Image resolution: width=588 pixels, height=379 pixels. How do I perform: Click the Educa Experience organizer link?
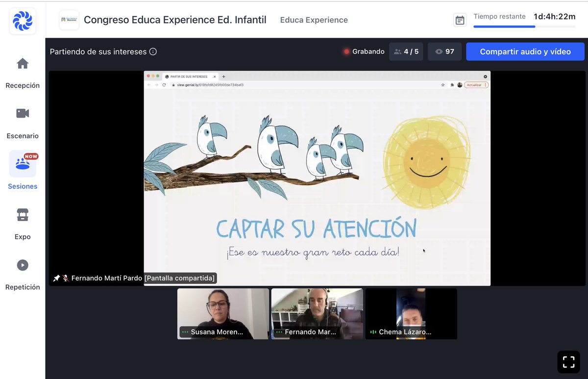point(314,20)
